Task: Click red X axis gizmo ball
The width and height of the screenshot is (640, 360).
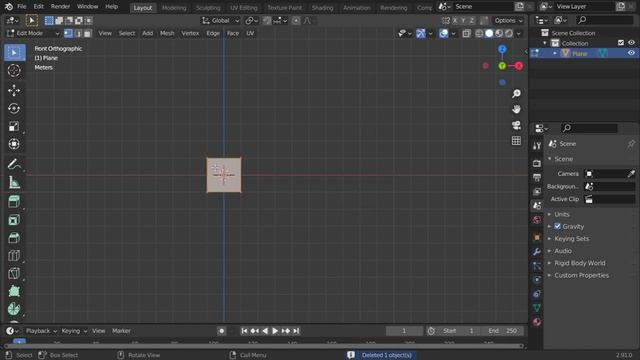Action: coord(519,66)
